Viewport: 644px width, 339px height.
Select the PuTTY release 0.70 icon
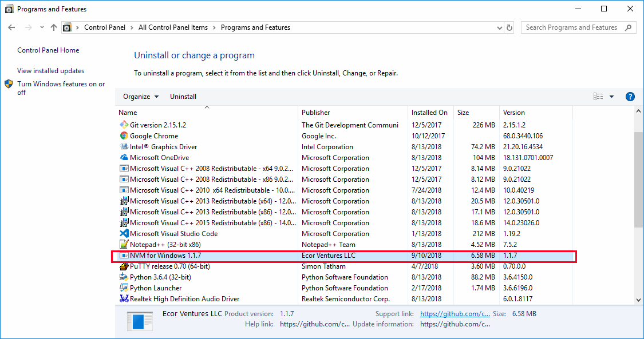coord(124,266)
